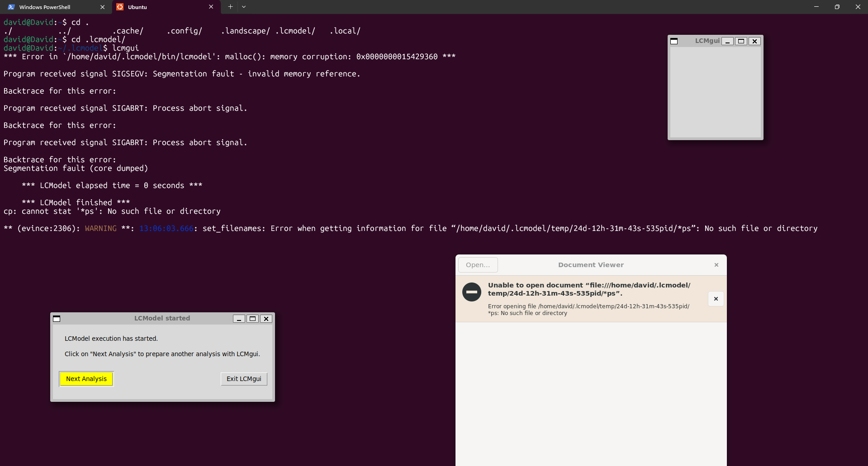Open the LCMgui window menu icon

[x=674, y=41]
